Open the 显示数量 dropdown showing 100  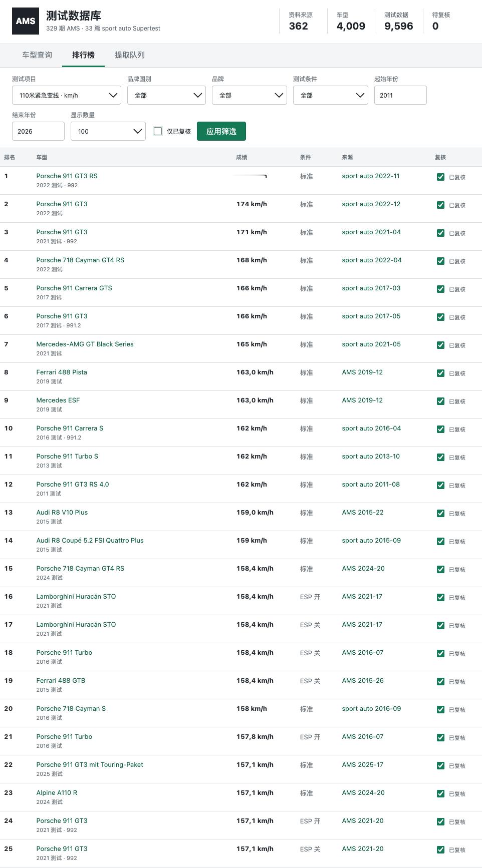tap(108, 131)
